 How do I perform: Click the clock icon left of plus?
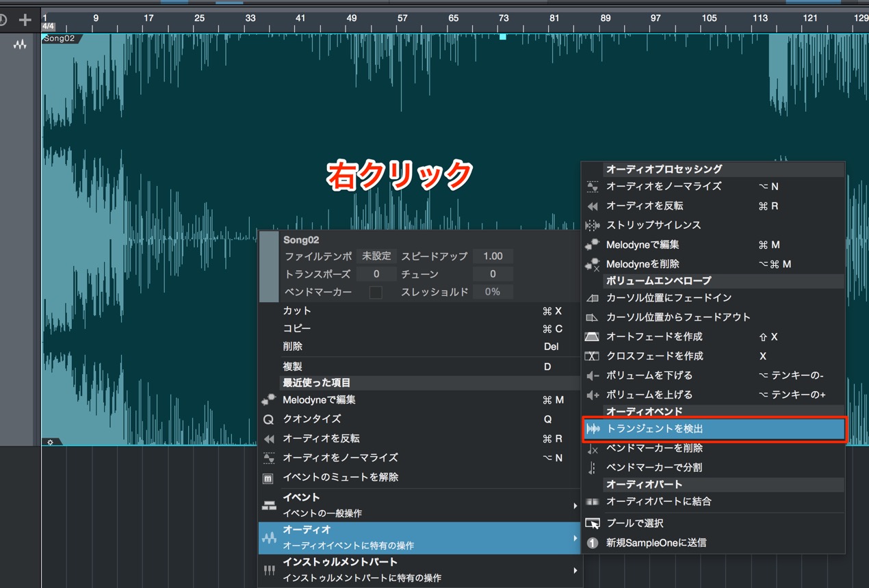tap(3, 20)
